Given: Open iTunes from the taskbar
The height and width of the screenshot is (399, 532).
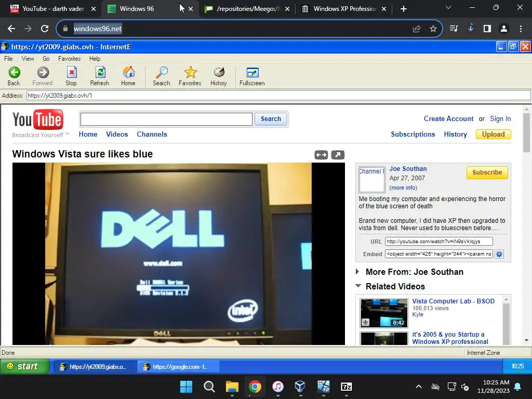Looking at the screenshot, I should point(278,387).
